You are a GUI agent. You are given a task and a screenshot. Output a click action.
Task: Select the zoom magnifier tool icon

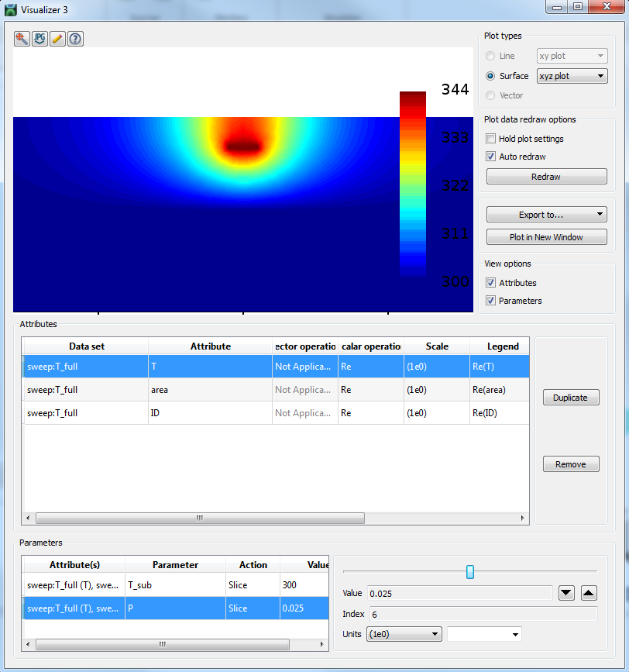tap(22, 39)
